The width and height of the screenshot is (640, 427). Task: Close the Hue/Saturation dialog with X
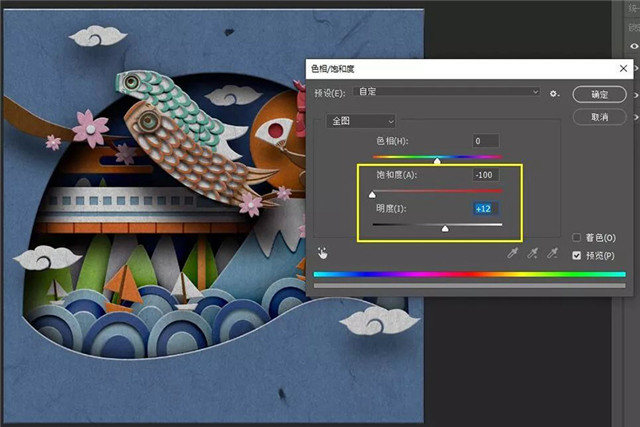tap(622, 68)
